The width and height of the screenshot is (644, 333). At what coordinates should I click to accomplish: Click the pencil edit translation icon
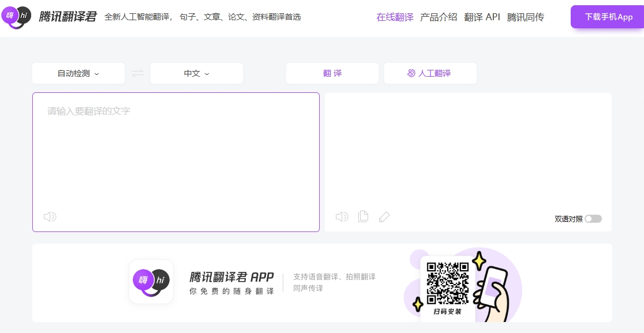tap(384, 217)
